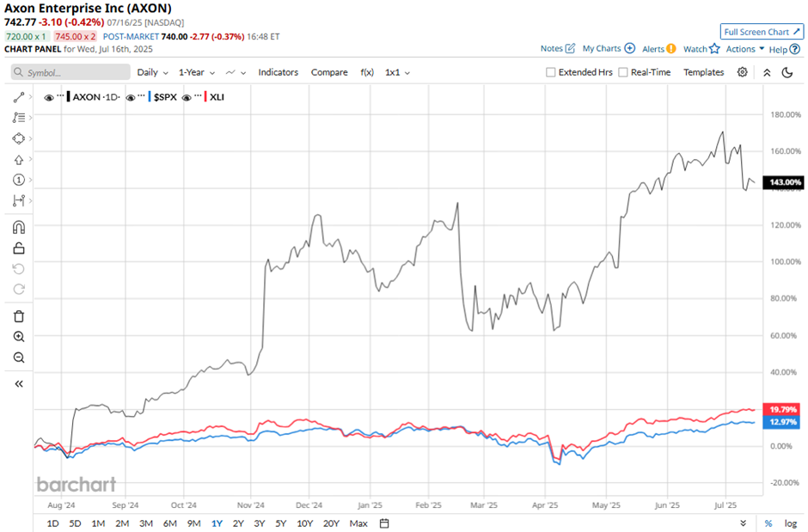Image resolution: width=808 pixels, height=532 pixels.
Task: Open Indicators menu
Action: (x=279, y=72)
